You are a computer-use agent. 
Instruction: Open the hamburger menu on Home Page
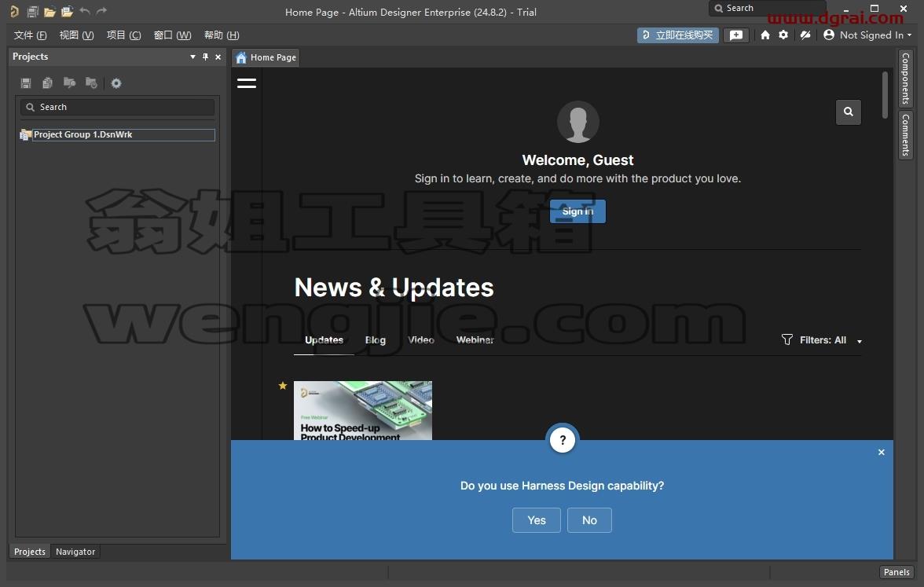point(247,83)
